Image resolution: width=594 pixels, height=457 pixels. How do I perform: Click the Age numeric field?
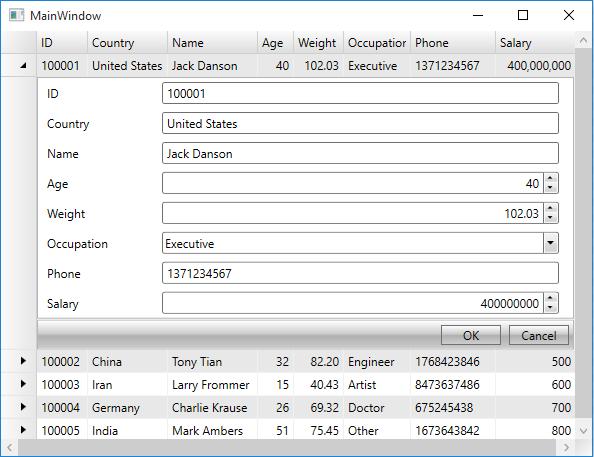pos(353,183)
